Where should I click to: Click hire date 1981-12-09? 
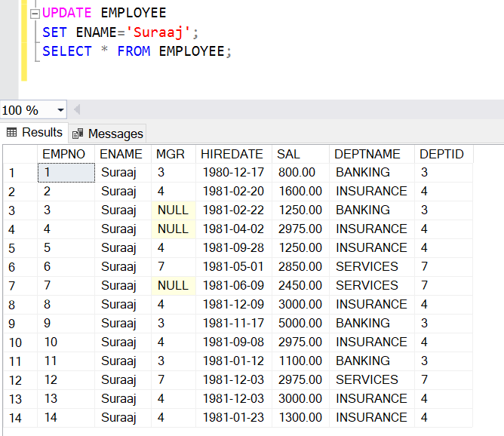[x=234, y=305]
